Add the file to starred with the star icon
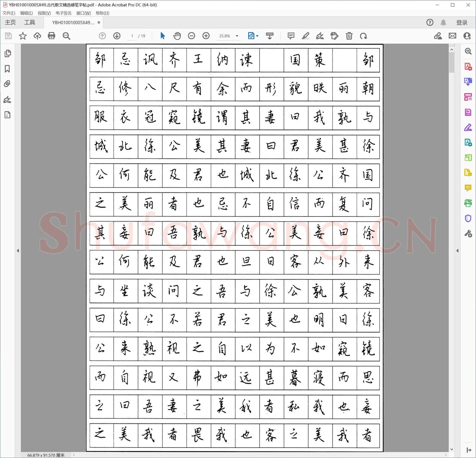Screen dimensions: 476x458 click(23, 36)
